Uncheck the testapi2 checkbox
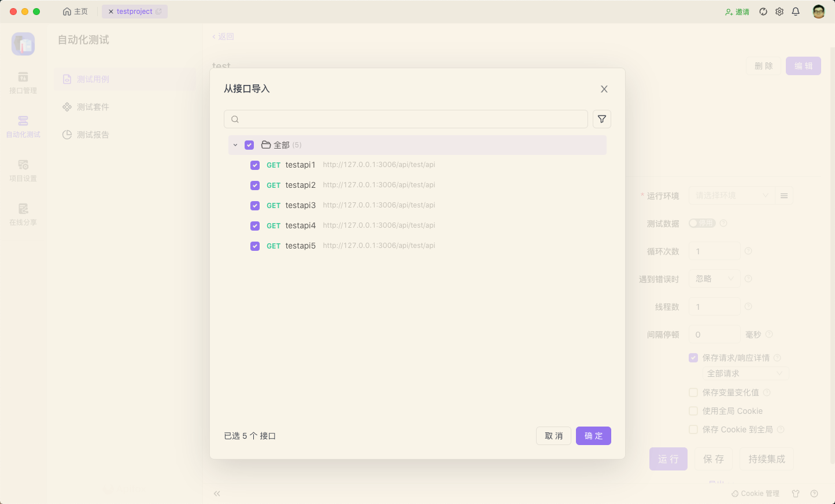Image resolution: width=835 pixels, height=504 pixels. click(255, 186)
